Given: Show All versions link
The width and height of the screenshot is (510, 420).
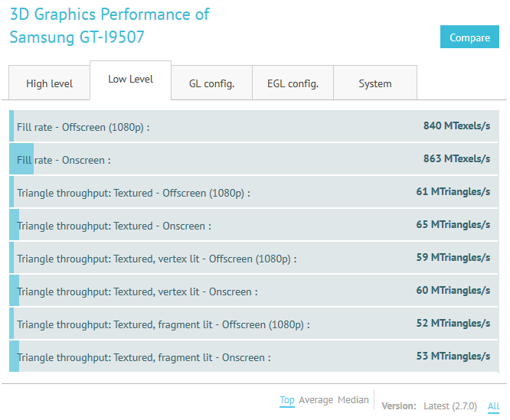Looking at the screenshot, I should pyautogui.click(x=493, y=406).
